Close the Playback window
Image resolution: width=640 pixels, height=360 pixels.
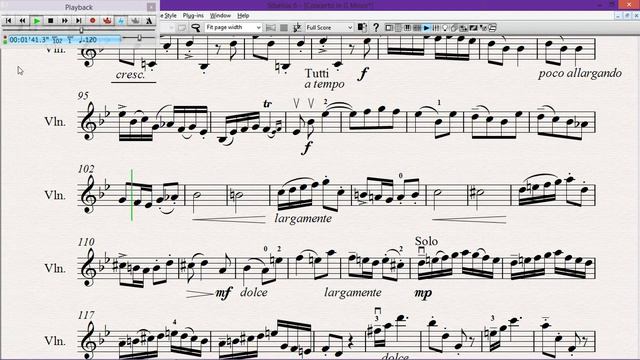coord(151,7)
